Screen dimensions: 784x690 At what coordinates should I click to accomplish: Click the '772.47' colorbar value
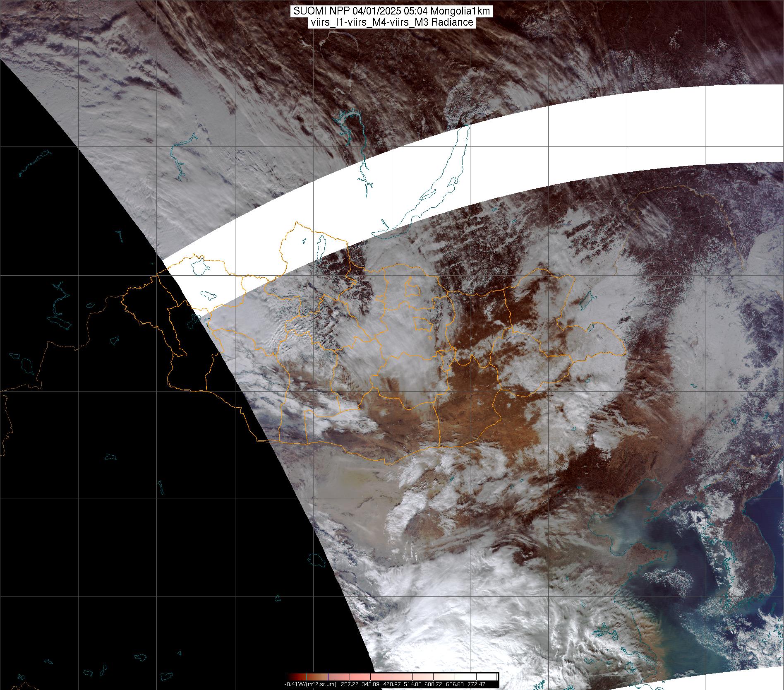pos(476,684)
